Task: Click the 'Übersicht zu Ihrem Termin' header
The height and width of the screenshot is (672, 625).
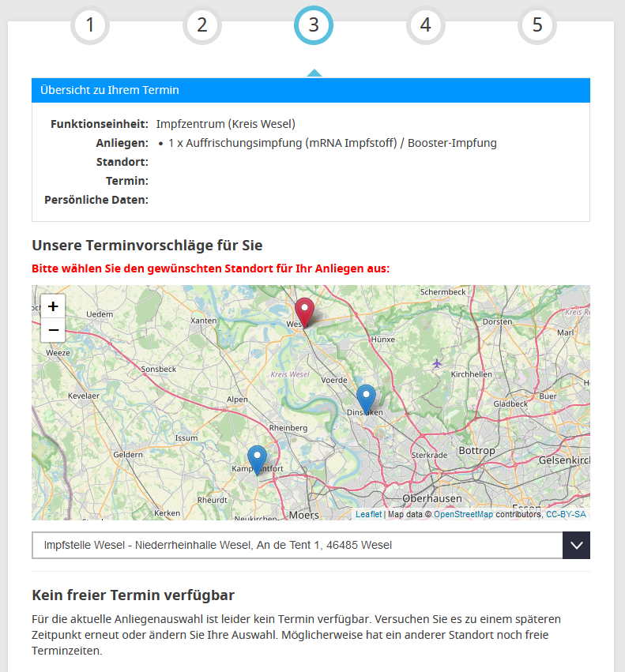Action: (x=311, y=90)
